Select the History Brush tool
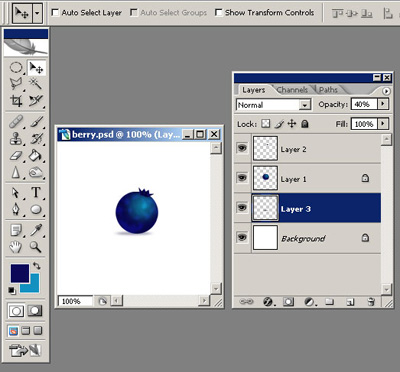Image resolution: width=400 pixels, height=372 pixels. click(36, 138)
